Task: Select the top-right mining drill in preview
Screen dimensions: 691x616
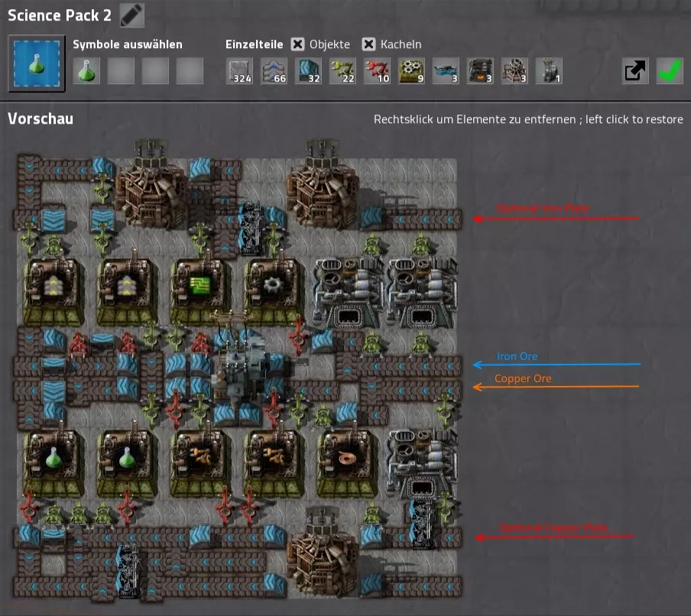Action: point(323,187)
